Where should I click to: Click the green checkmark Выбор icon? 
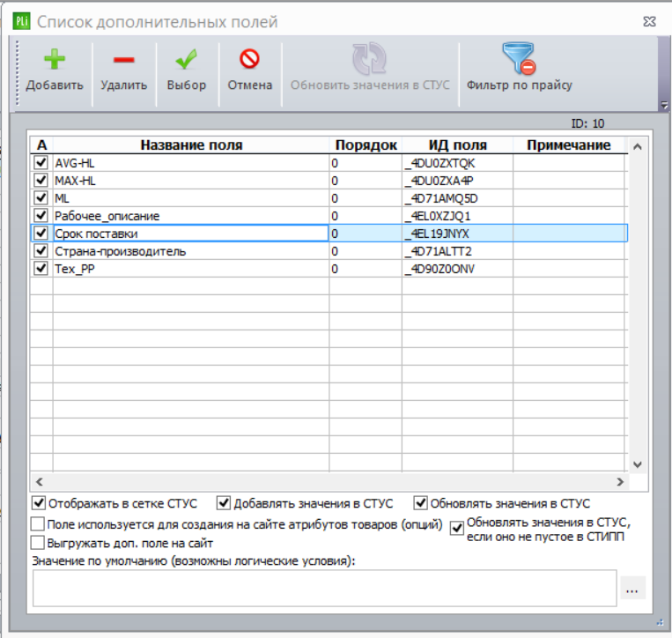pos(187,59)
